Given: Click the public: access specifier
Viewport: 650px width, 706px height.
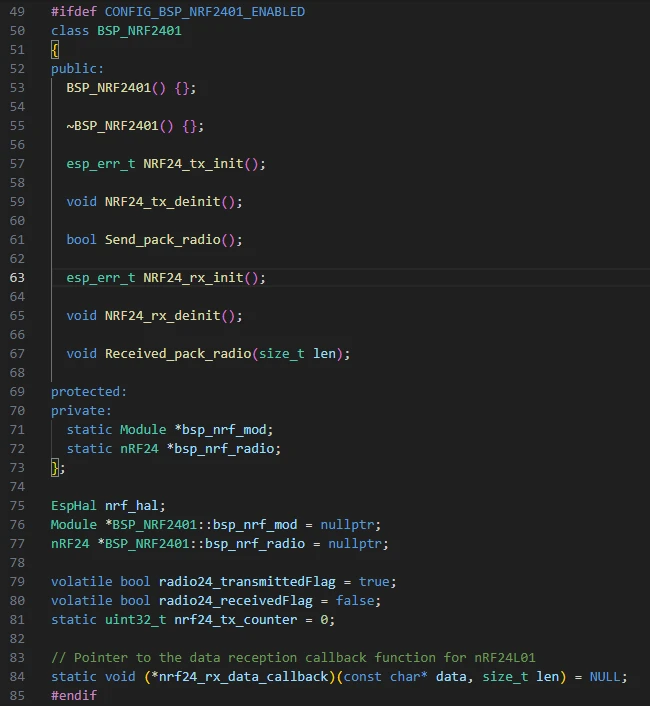Looking at the screenshot, I should tap(77, 69).
